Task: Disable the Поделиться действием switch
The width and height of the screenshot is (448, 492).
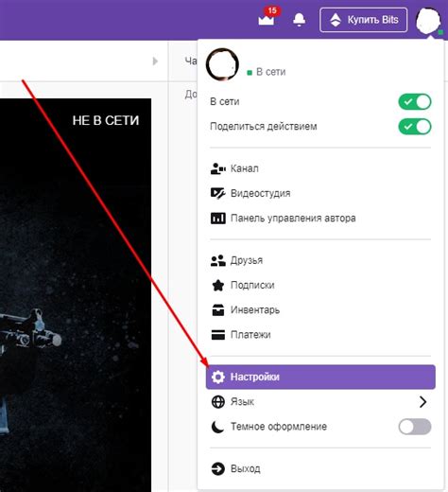Action: [415, 127]
